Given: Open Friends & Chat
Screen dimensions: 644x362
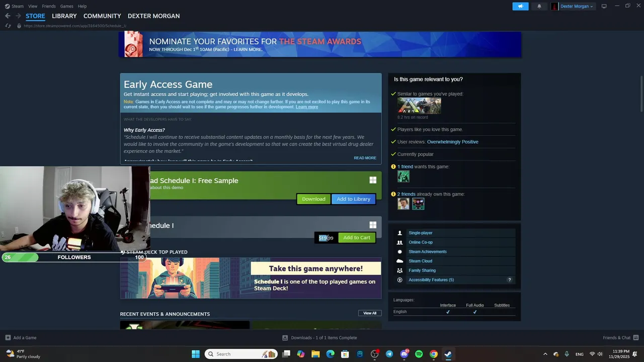Looking at the screenshot, I should [x=621, y=337].
